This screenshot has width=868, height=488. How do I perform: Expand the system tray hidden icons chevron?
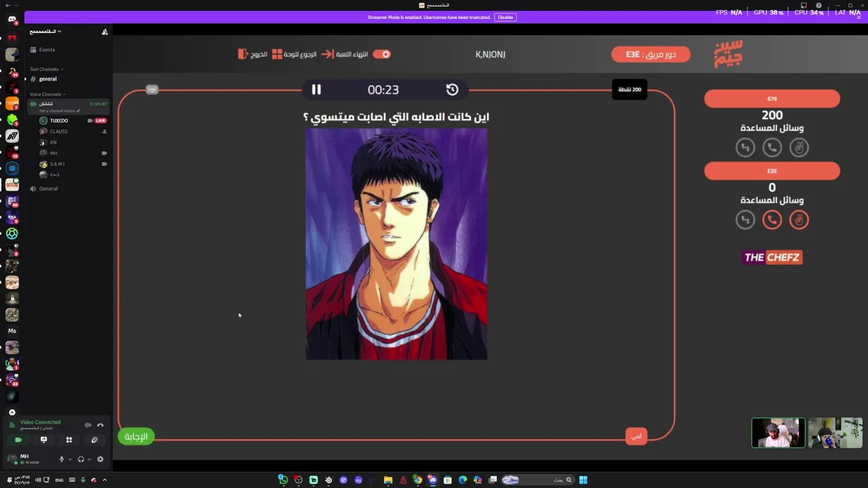coord(104,480)
